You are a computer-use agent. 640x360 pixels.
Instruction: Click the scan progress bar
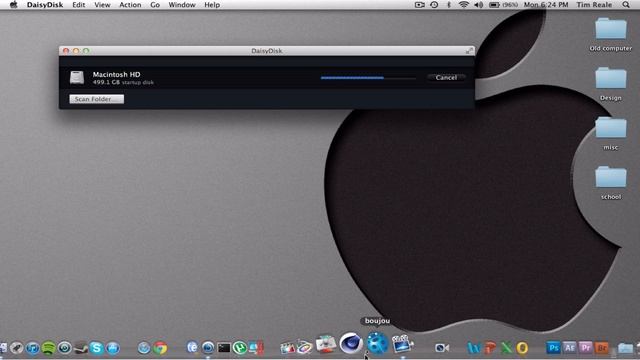[368, 78]
